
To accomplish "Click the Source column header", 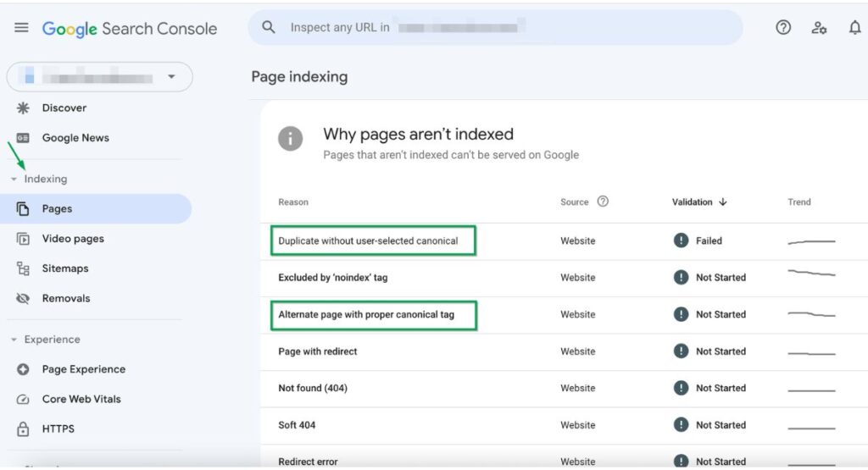I will 574,202.
